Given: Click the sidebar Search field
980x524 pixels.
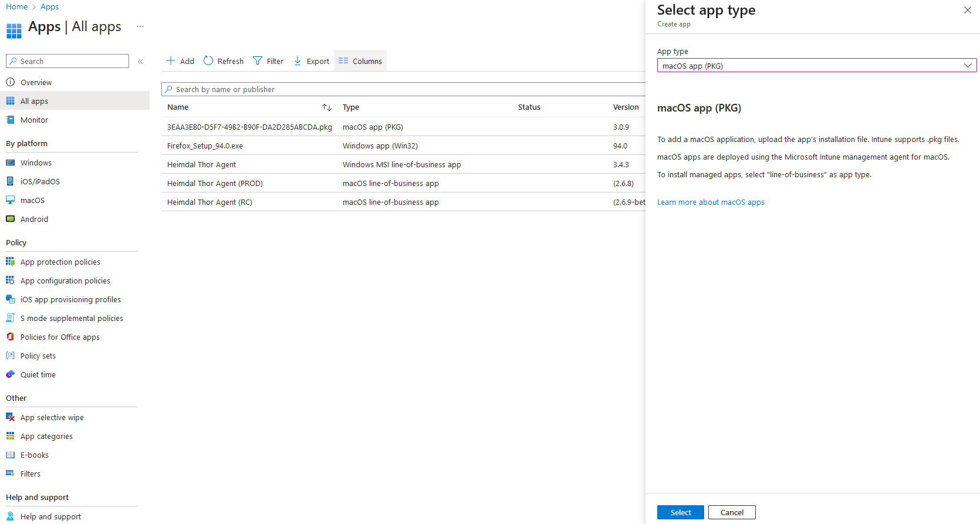Looking at the screenshot, I should coord(67,61).
